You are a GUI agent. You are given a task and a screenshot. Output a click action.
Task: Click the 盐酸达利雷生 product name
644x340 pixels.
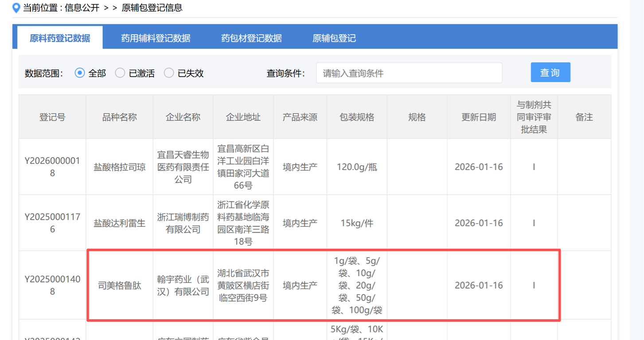(120, 224)
